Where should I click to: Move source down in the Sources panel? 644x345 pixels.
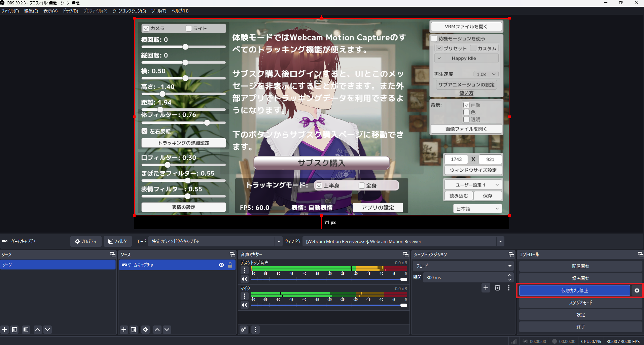[167, 330]
